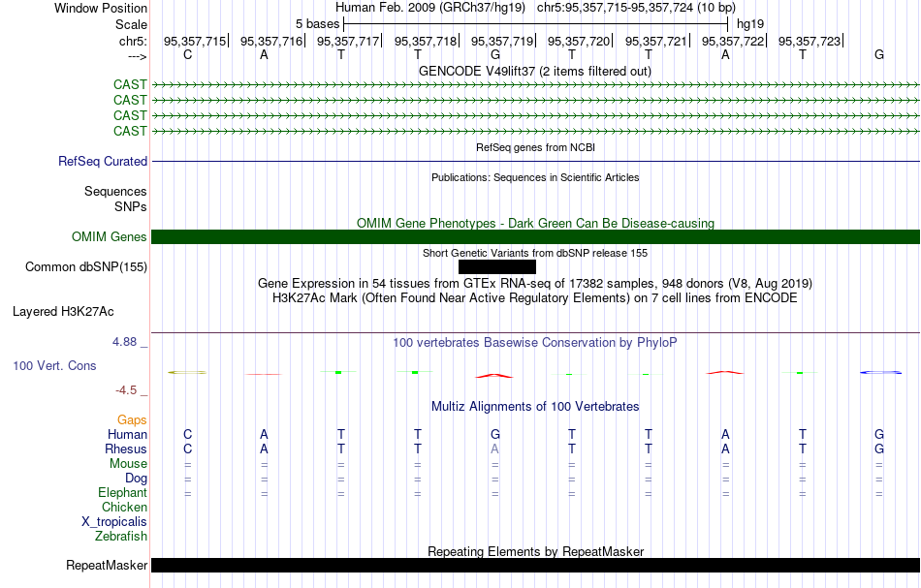Screen dimensions: 921x588
Task: Click the GENCODE V49lift37 track title
Action: coord(534,71)
